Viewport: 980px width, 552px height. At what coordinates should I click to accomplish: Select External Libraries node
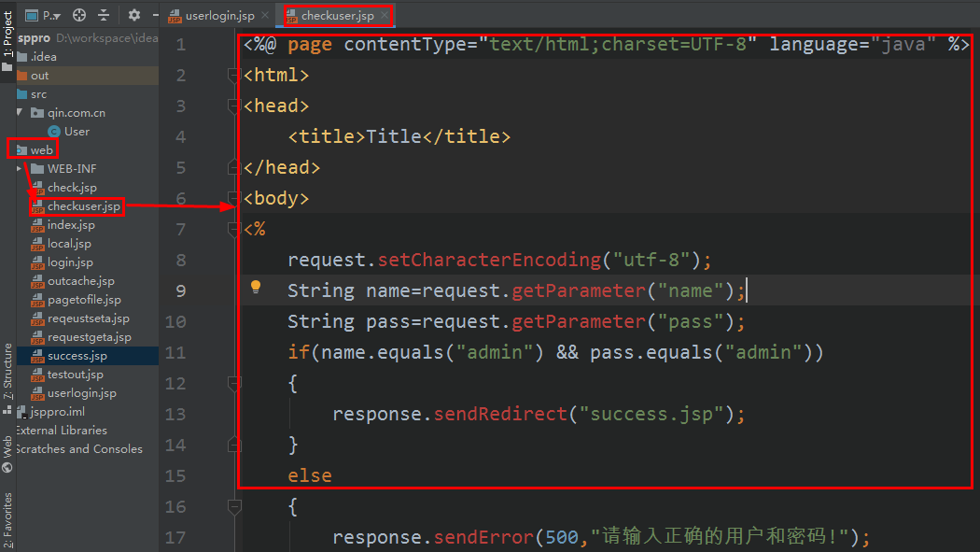[62, 431]
